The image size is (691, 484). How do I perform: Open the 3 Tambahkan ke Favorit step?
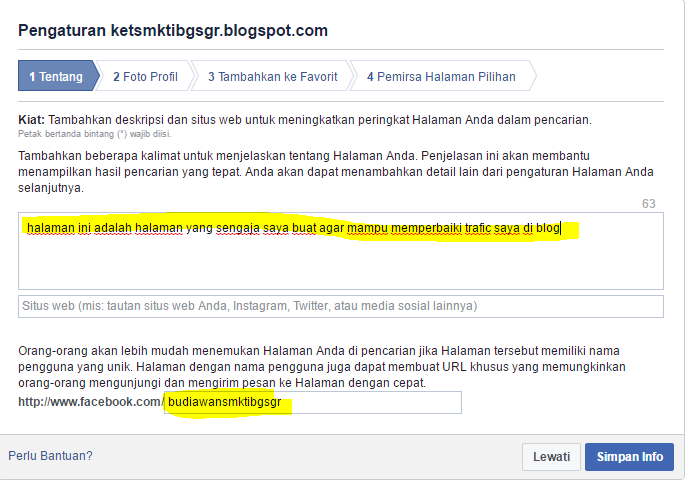tap(272, 76)
